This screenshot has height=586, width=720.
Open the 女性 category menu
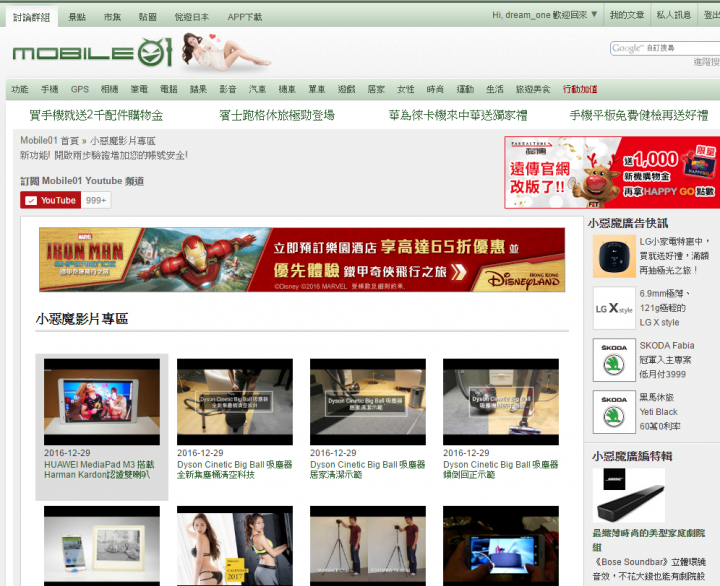coord(405,89)
